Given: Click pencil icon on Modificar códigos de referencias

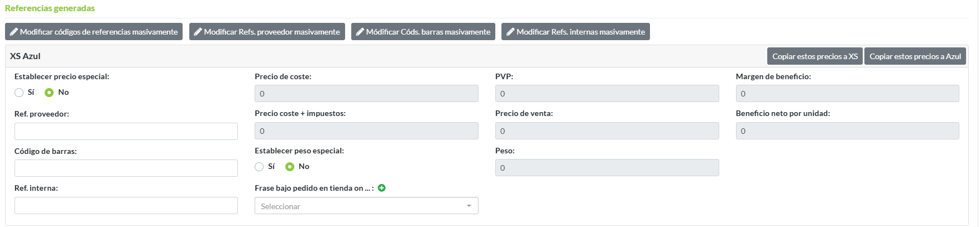Looking at the screenshot, I should [x=14, y=32].
